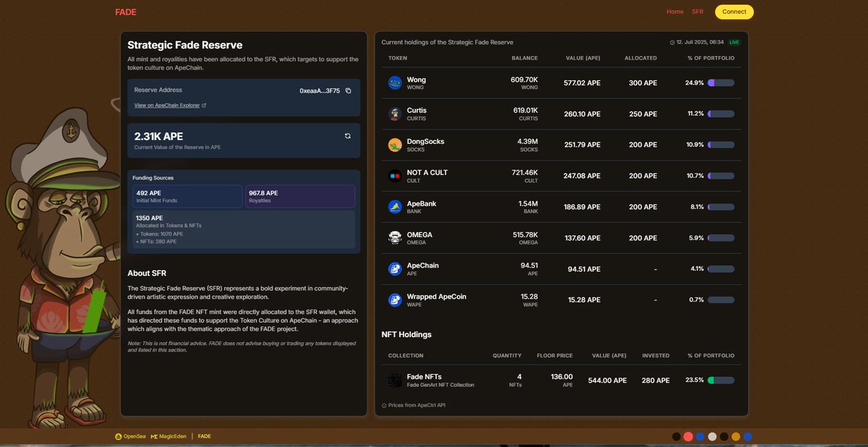Click the Fade NFTs green portfolio bar
The width and height of the screenshot is (868, 447).
coord(721,380)
